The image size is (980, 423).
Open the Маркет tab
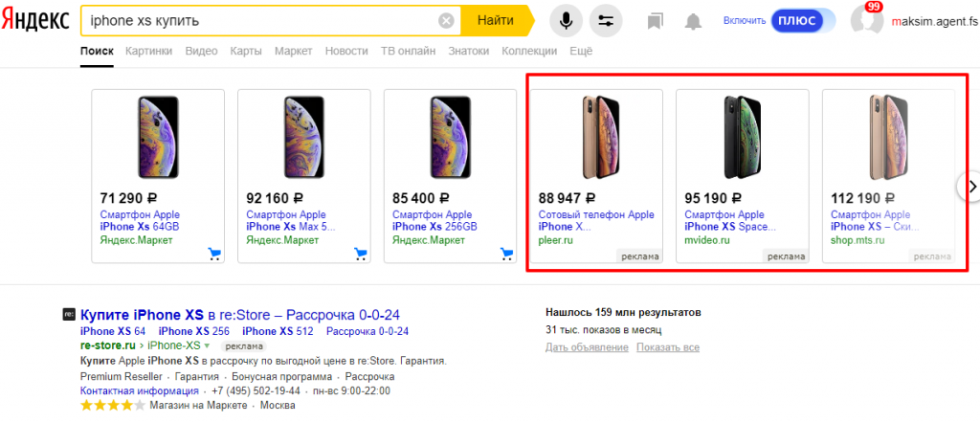point(293,51)
